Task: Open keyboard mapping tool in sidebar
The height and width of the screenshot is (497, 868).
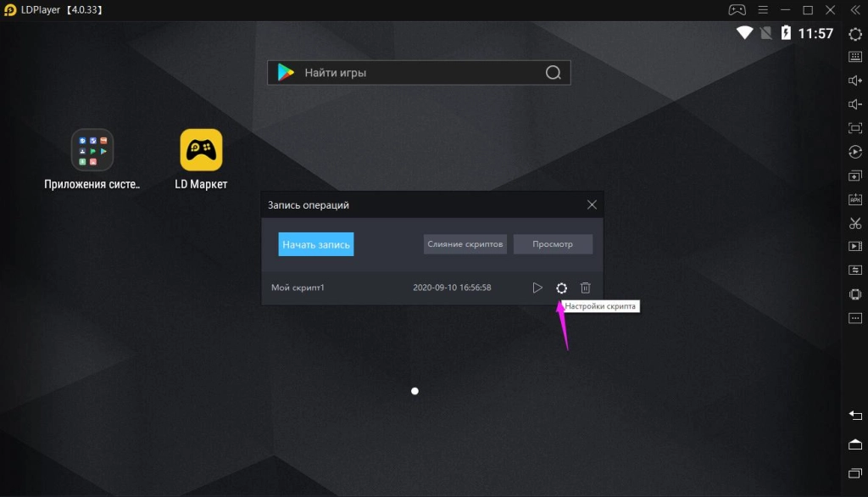Action: (855, 57)
